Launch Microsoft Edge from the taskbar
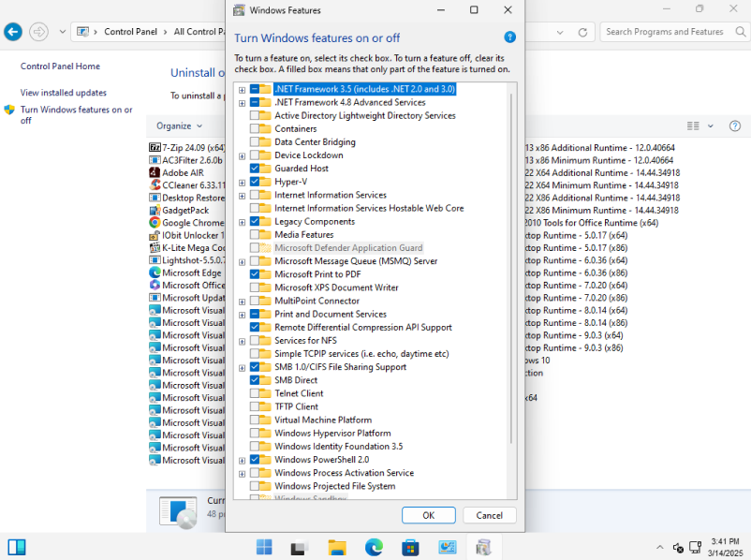Viewport: 751px width, 560px height. (374, 547)
